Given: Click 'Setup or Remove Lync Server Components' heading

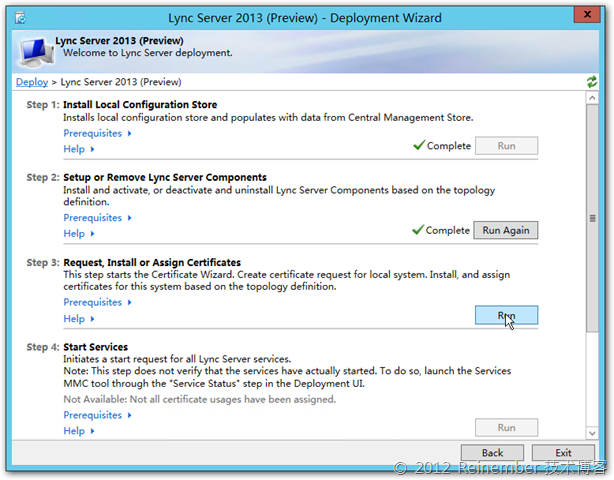Looking at the screenshot, I should coord(165,177).
